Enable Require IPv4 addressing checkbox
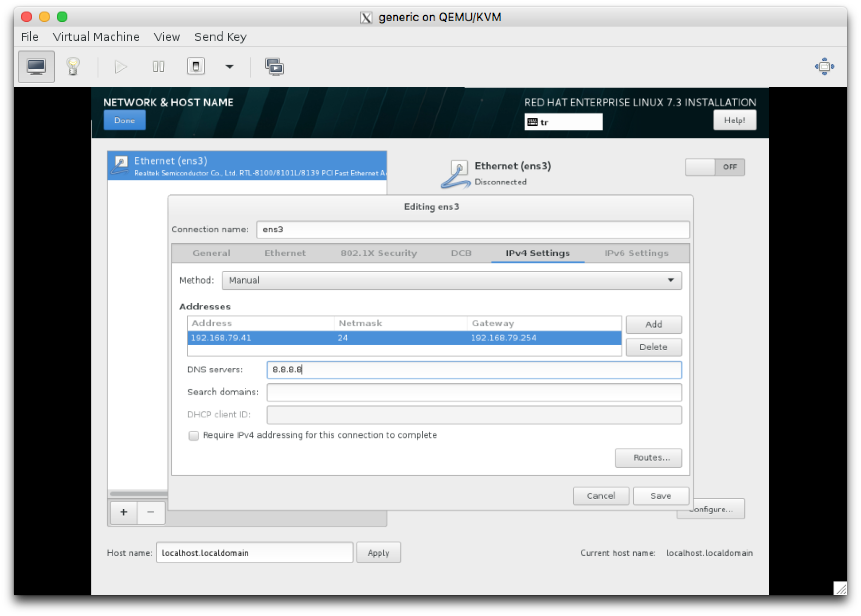The width and height of the screenshot is (861, 616). tap(193, 436)
